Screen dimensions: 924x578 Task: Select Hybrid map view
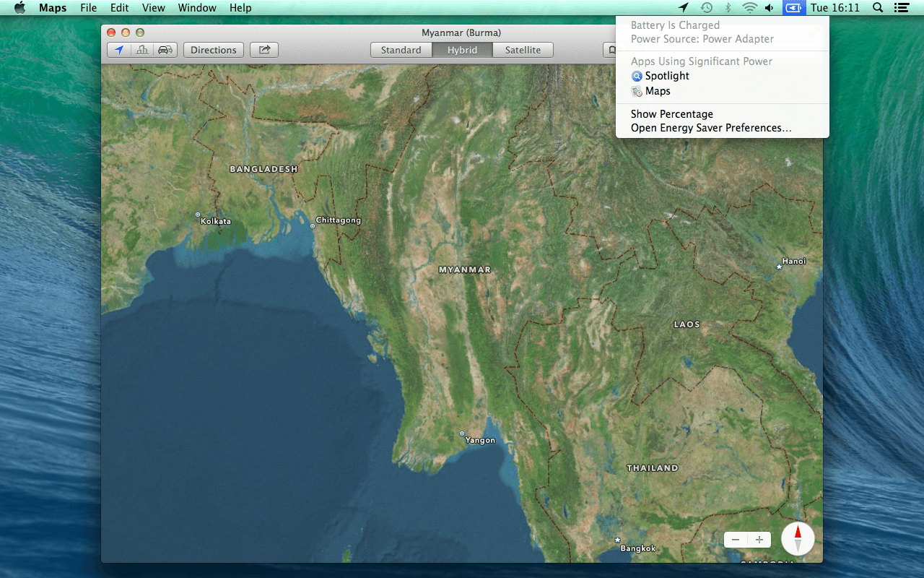(x=462, y=50)
